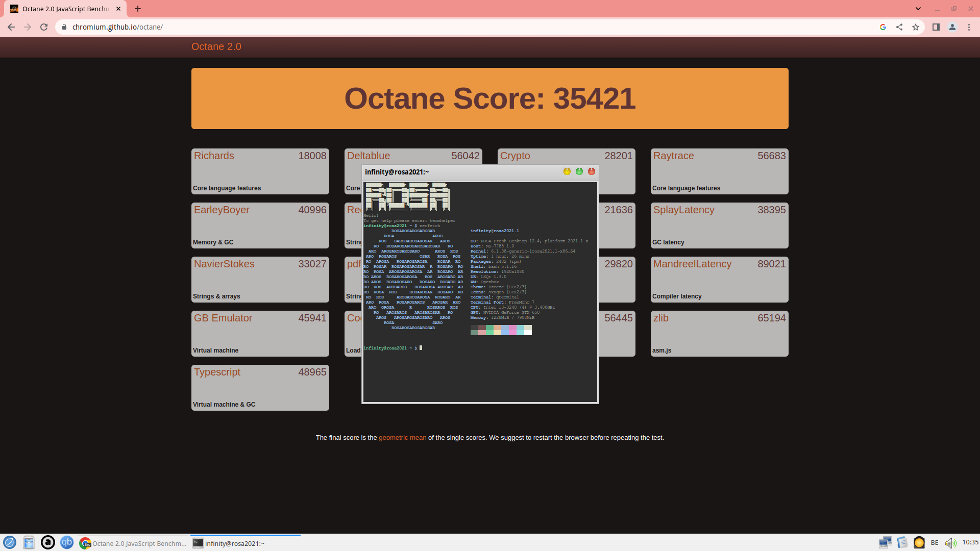Viewport: 980px width, 551px height.
Task: Launch the black circled 'a' taskbar app
Action: (x=48, y=543)
